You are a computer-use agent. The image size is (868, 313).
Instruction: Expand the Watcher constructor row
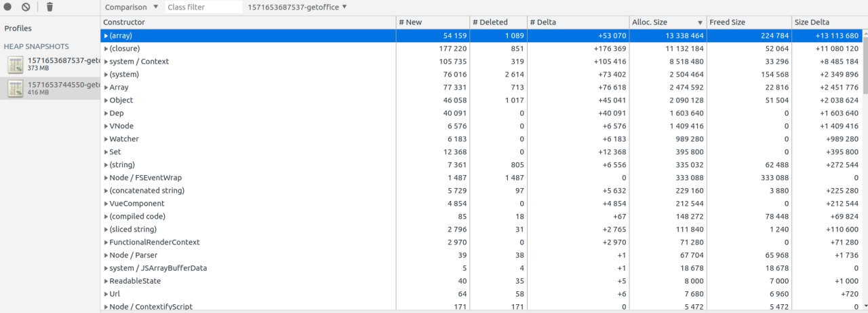(x=106, y=139)
